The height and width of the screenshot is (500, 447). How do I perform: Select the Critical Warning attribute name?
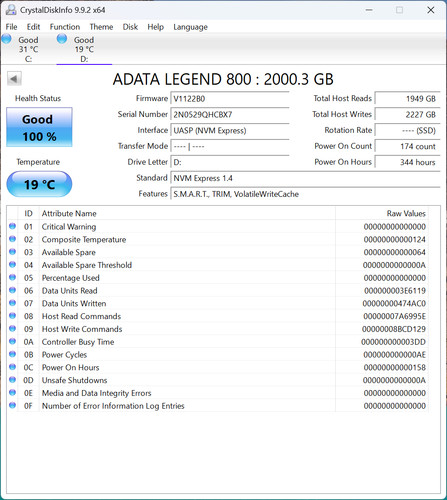click(x=69, y=227)
